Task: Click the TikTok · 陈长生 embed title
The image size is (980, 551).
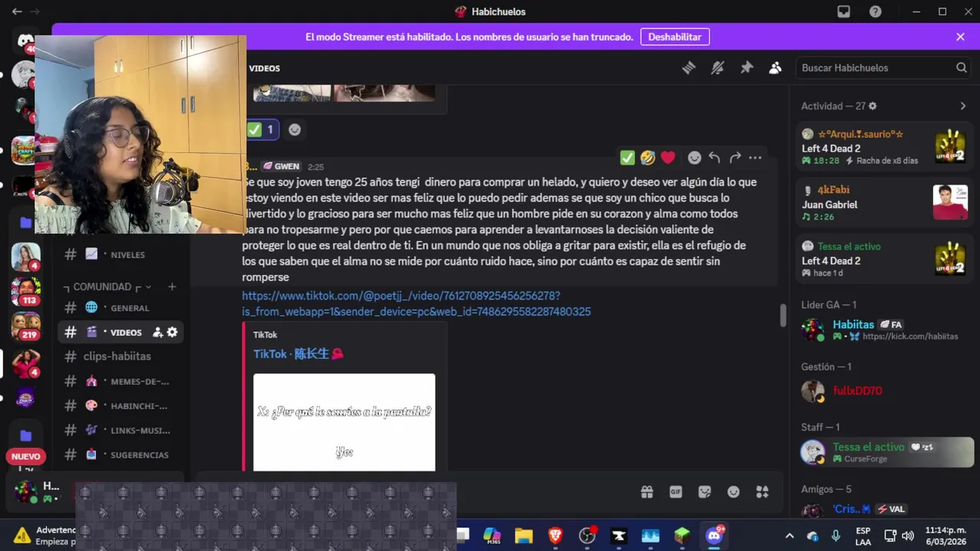Action: (299, 354)
